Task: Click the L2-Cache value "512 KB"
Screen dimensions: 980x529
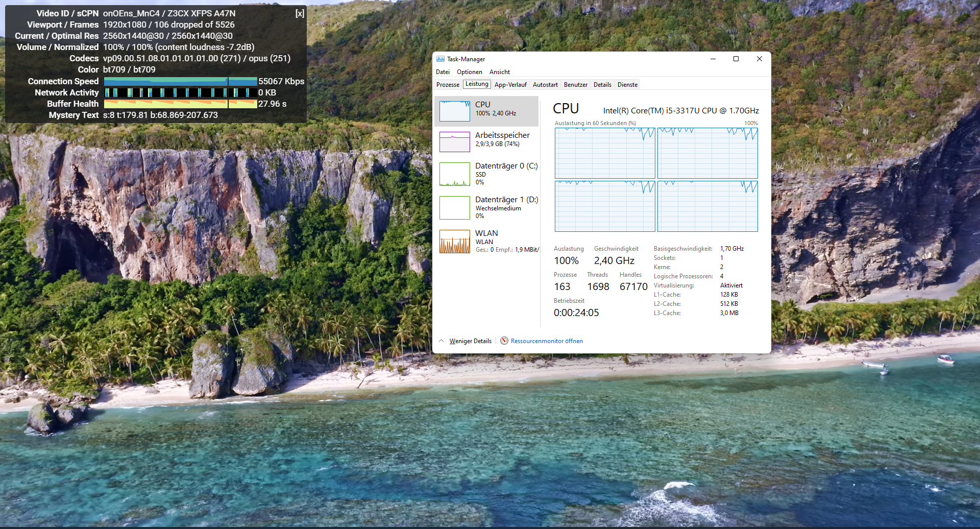Action: [x=729, y=304]
